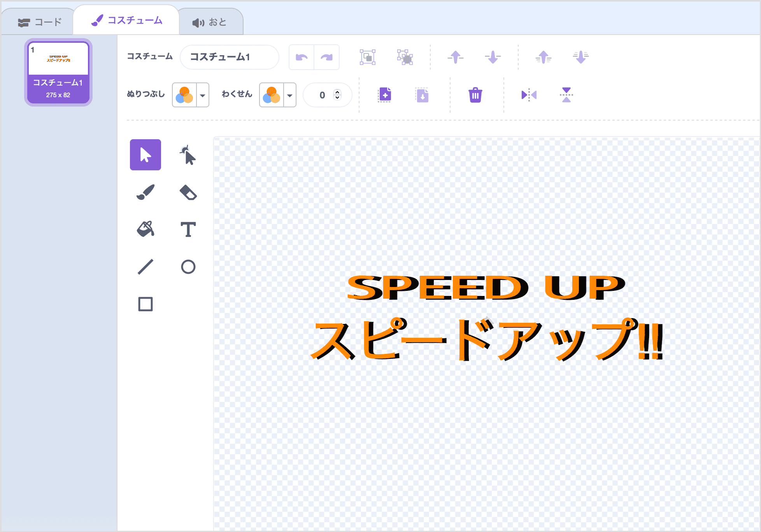The height and width of the screenshot is (532, 761).
Task: Select the Reshape tool
Action: tap(188, 155)
